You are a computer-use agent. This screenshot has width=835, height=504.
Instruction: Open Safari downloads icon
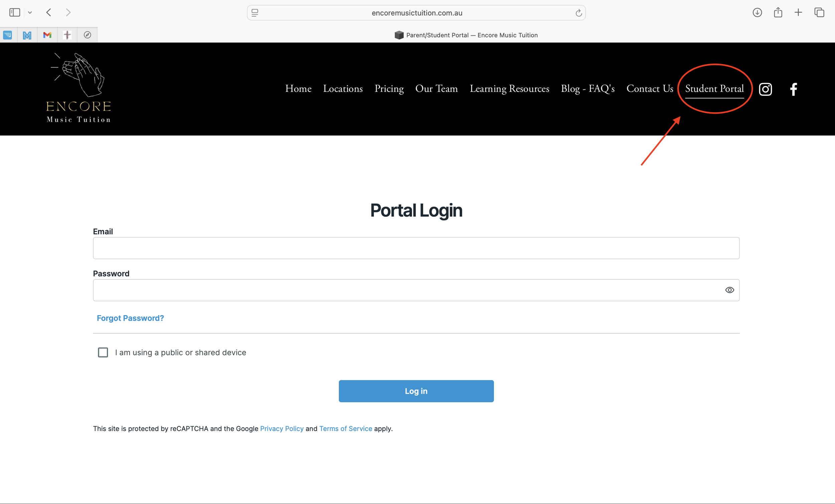pos(757,13)
